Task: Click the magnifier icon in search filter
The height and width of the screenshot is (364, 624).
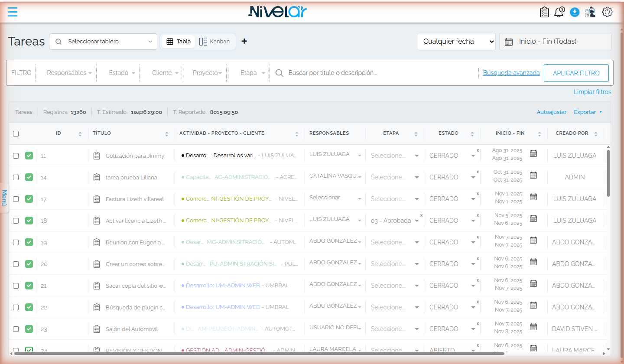Action: click(x=279, y=73)
